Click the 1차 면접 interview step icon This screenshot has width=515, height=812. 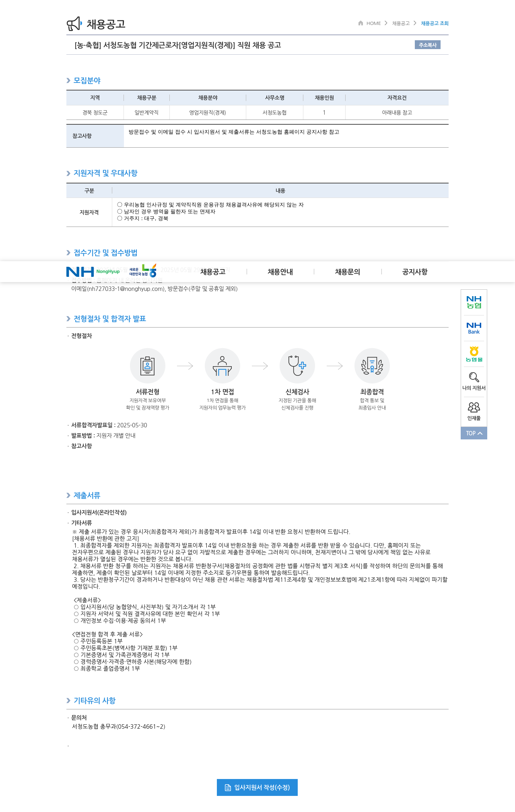222,366
